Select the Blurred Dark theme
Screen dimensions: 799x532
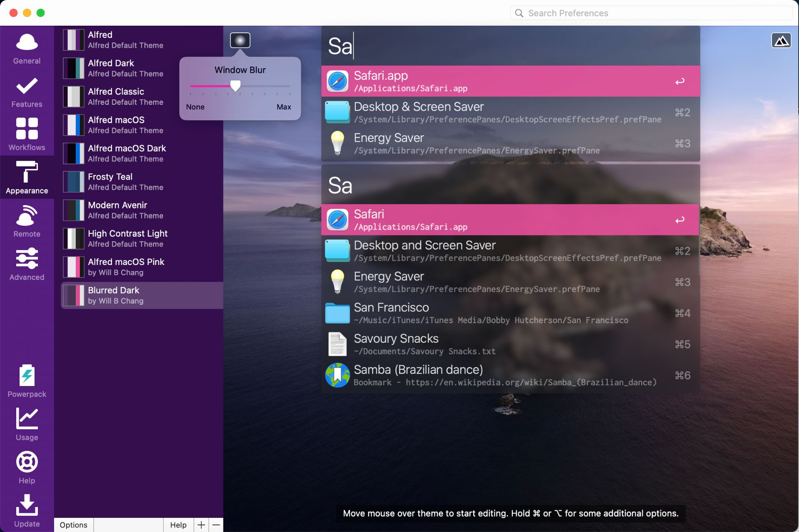[x=142, y=295]
